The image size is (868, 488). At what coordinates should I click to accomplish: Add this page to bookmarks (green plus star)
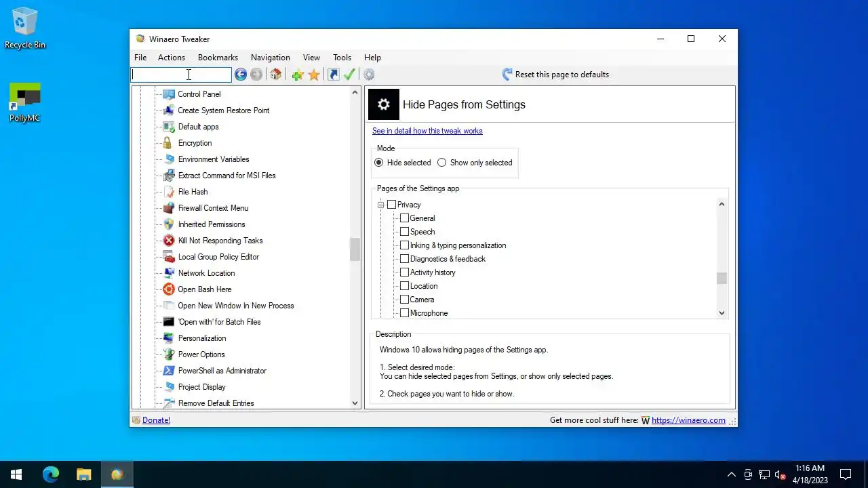[x=298, y=75]
